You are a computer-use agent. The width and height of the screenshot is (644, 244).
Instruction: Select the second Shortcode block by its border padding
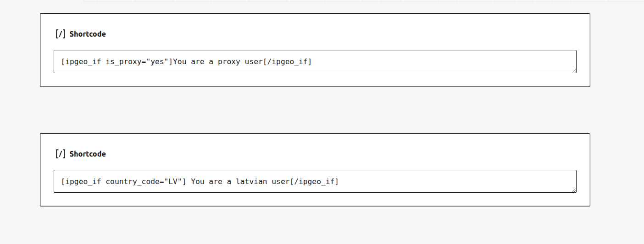[321, 201]
